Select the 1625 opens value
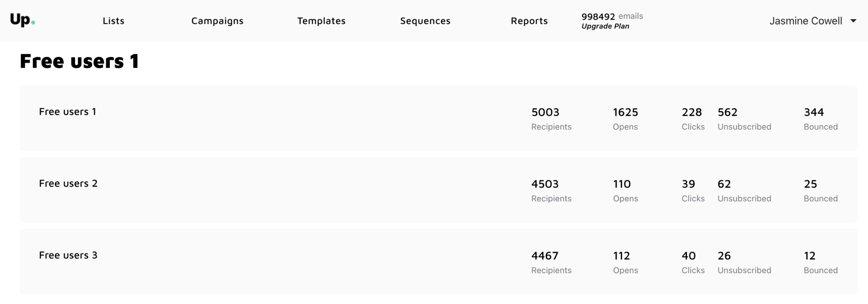Image resolution: width=868 pixels, height=304 pixels. coord(626,112)
